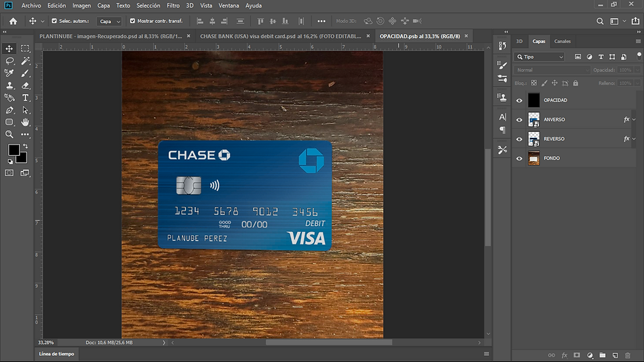Switch to the 3D panel tab
Screen dimensions: 644x362
point(519,41)
